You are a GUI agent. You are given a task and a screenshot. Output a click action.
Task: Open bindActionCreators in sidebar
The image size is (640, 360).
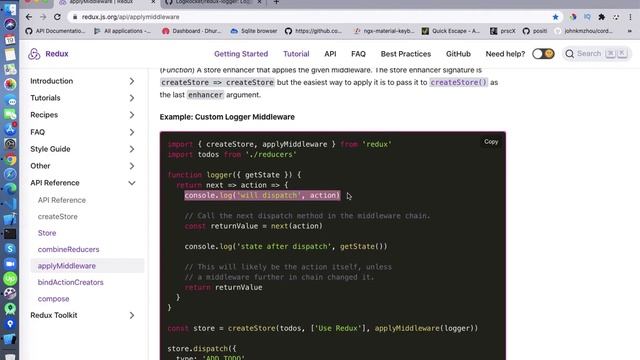coord(71,282)
